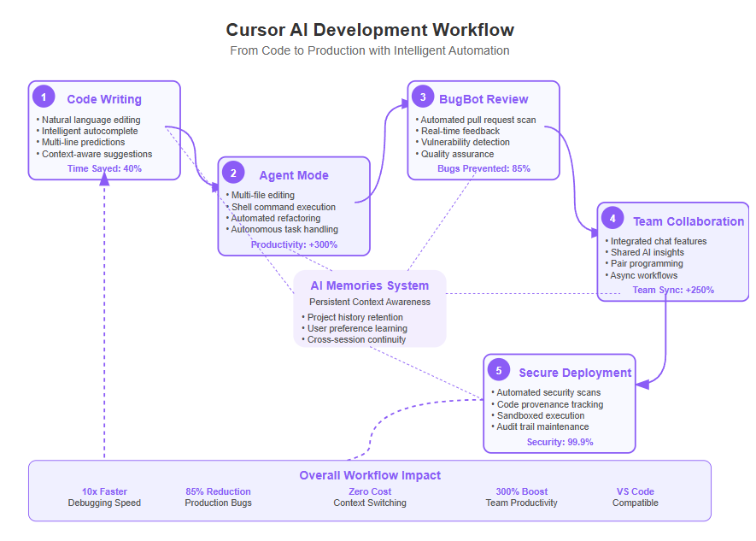The image size is (756, 541).
Task: Click Shell command execution bullet
Action: (x=280, y=207)
